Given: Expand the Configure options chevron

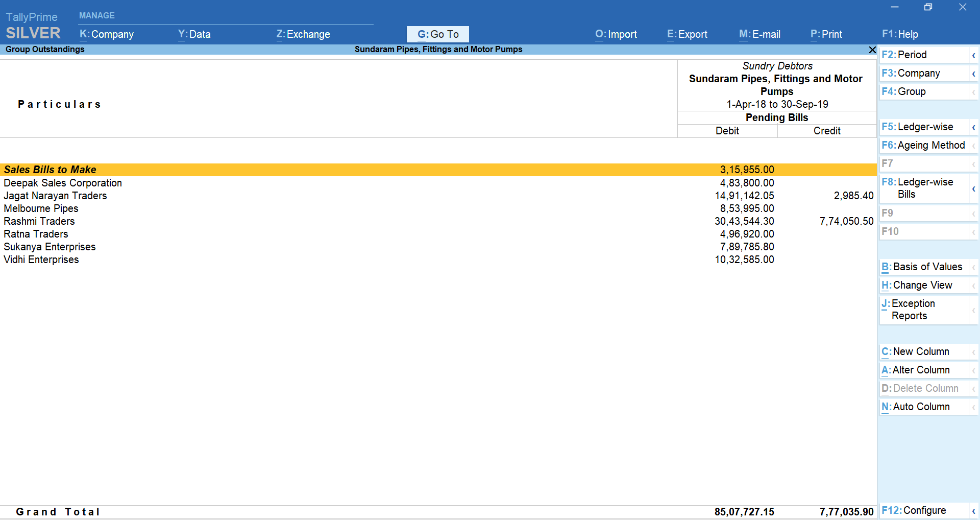Looking at the screenshot, I should click(x=974, y=510).
